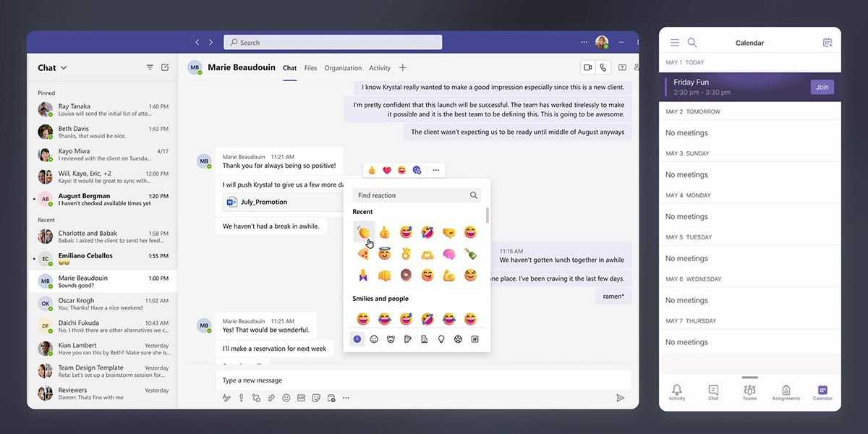Start a video call with Marie
Viewport: 868px width, 434px height.
pyautogui.click(x=587, y=67)
